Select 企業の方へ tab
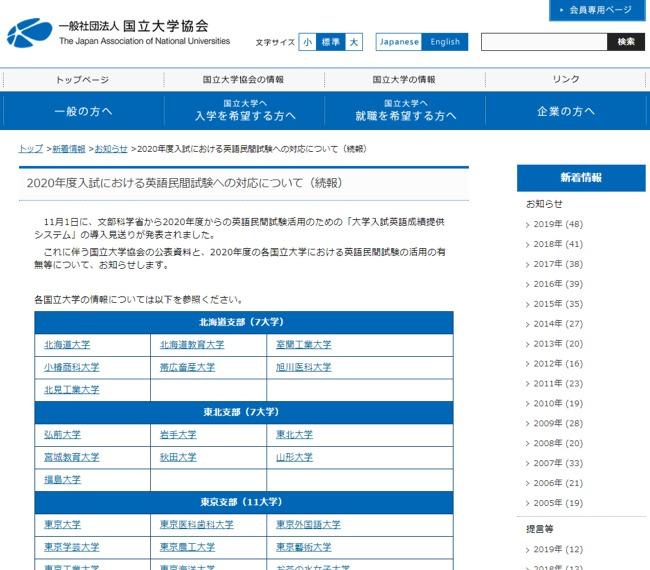The height and width of the screenshot is (570, 650). point(566,111)
